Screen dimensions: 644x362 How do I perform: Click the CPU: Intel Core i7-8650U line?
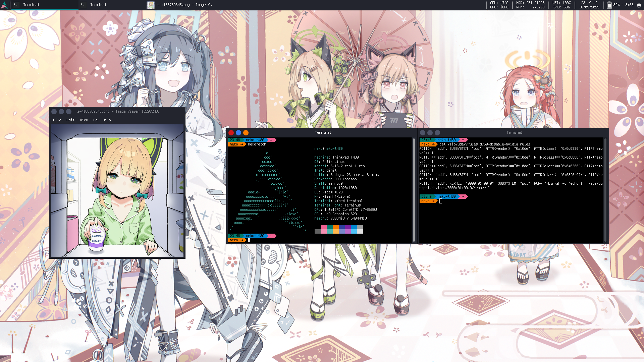[345, 210]
